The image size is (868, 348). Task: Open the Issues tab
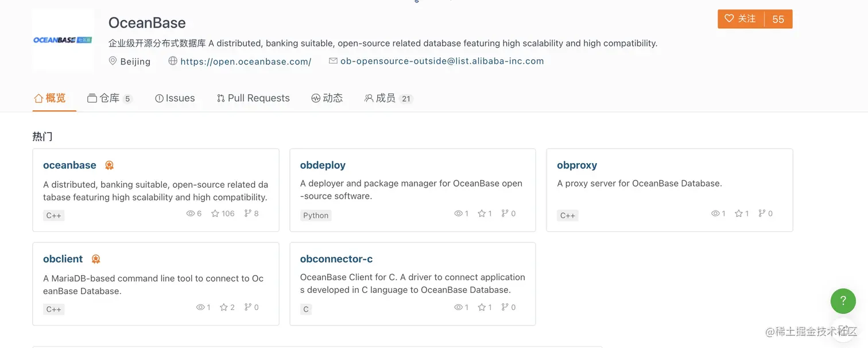pyautogui.click(x=175, y=98)
